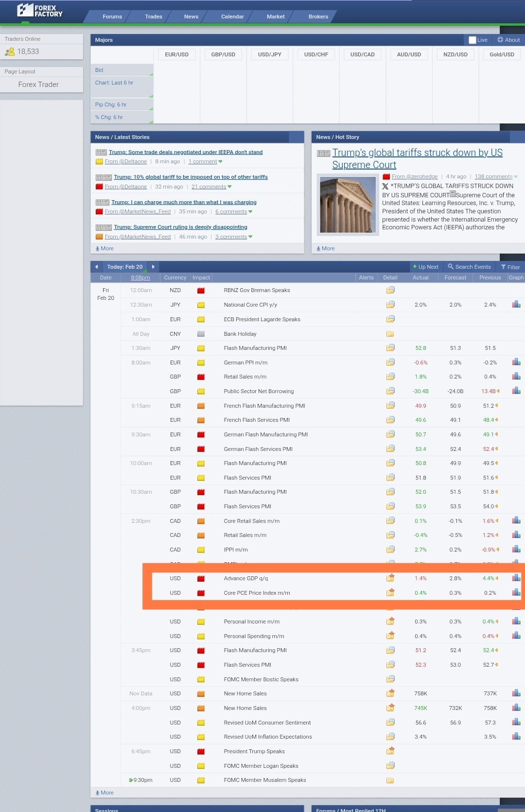This screenshot has width=525, height=812.
Task: Toggle the Live checkbox in Majors
Action: 472,40
